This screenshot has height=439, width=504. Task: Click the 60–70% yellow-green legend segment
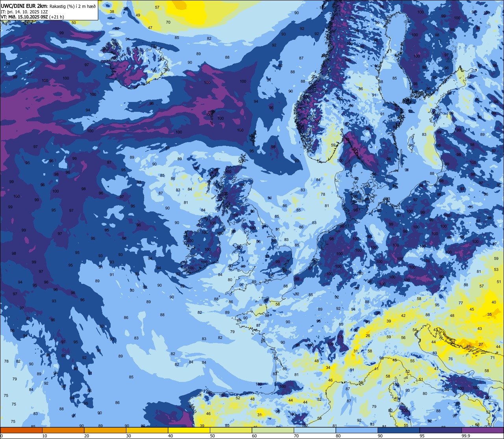pos(273,430)
